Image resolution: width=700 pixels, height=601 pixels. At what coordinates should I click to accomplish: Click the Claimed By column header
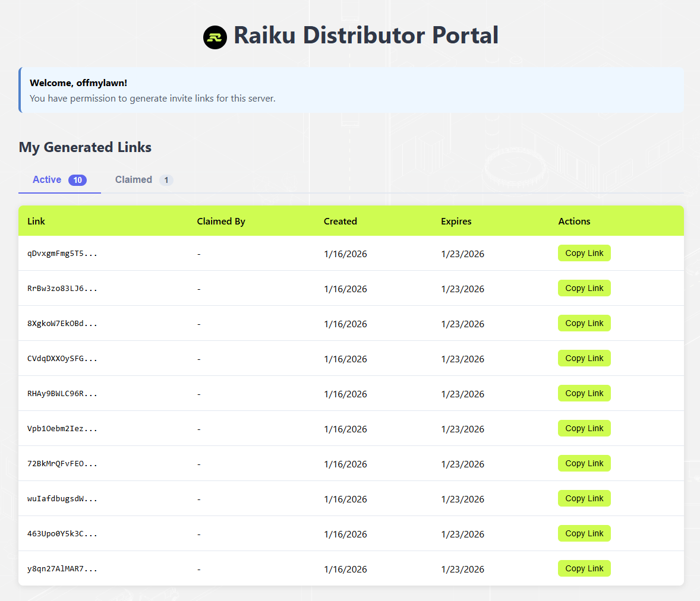pos(221,221)
